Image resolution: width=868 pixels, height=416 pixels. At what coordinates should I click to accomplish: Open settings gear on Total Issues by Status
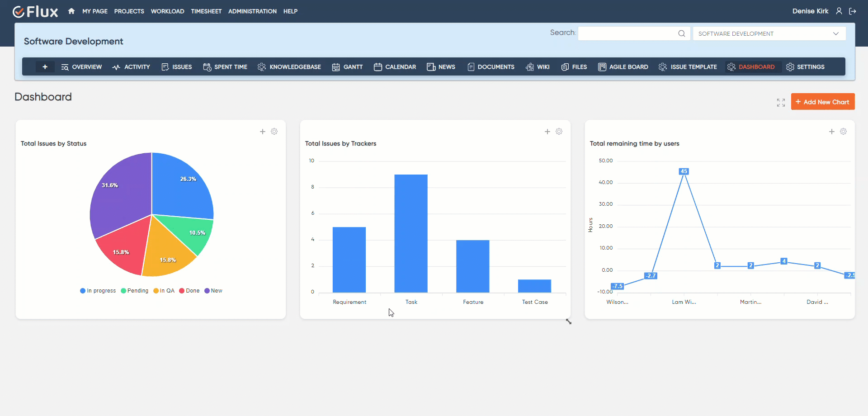274,132
